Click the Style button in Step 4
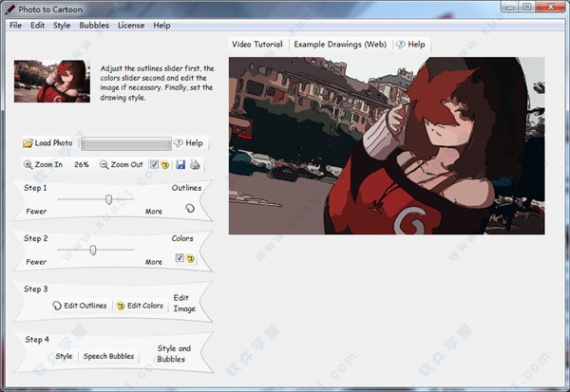 64,356
